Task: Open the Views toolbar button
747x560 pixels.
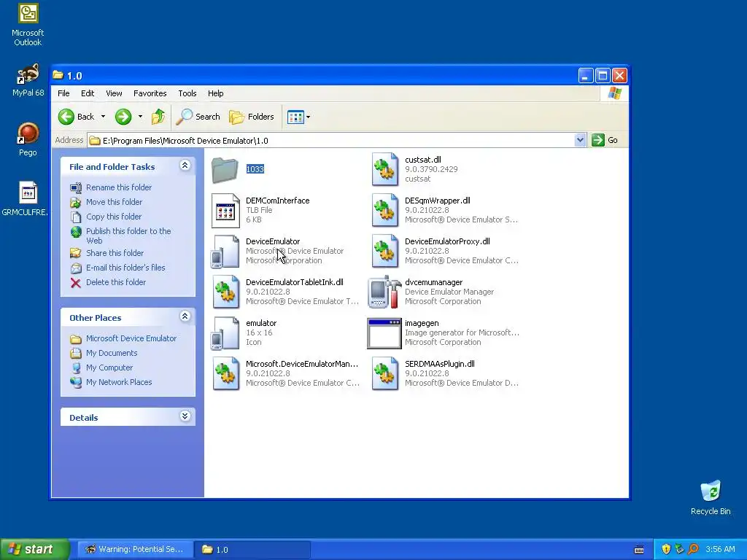Action: [295, 117]
